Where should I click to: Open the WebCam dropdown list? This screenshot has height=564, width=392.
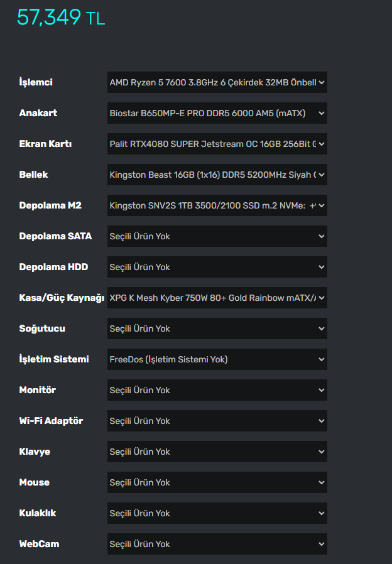217,544
